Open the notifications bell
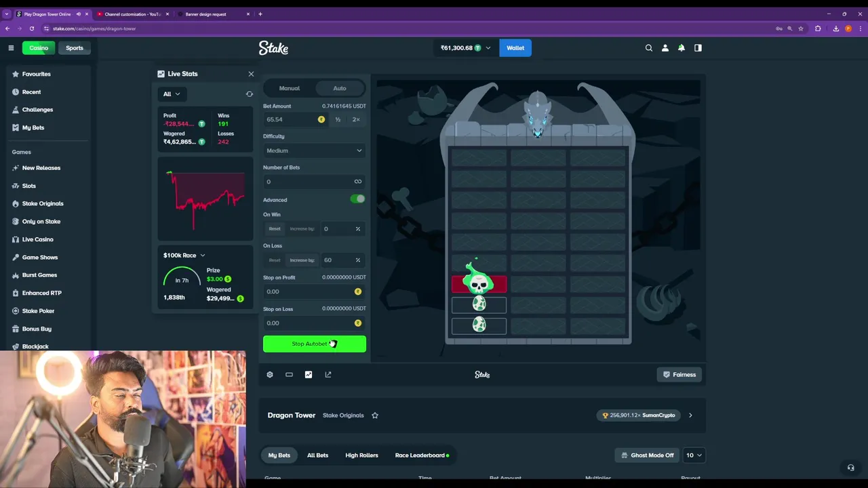The width and height of the screenshot is (868, 488). pos(682,48)
